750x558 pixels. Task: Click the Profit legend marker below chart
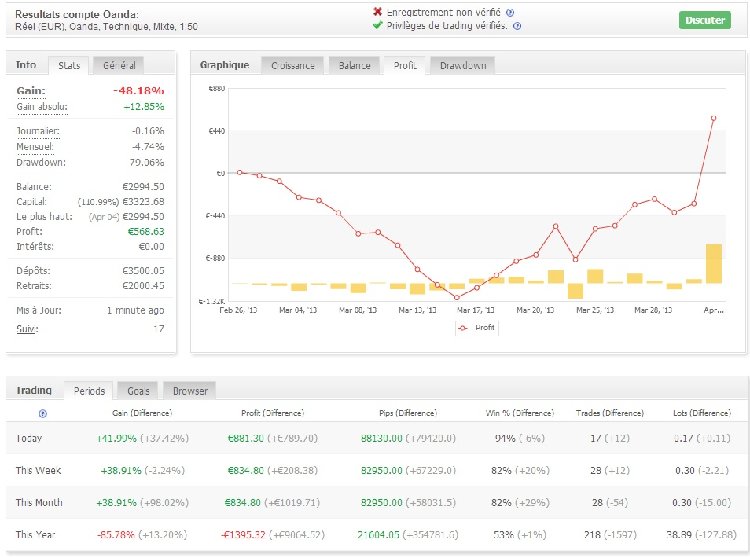pos(461,327)
